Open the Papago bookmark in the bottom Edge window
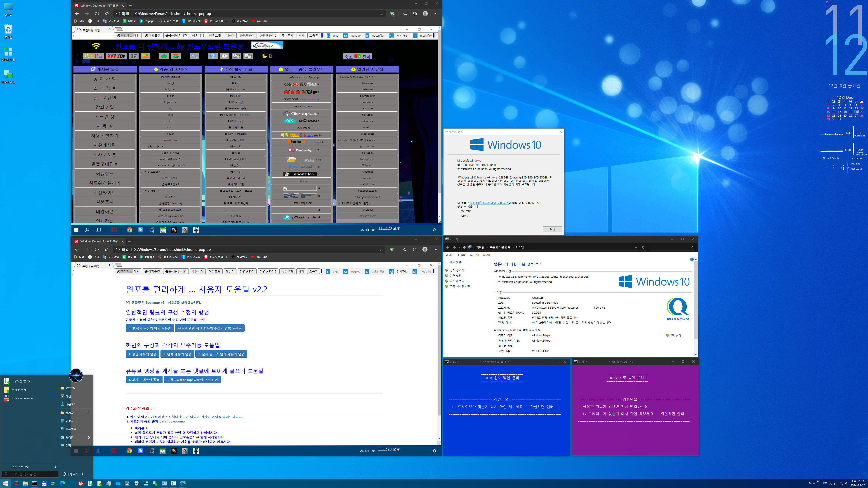 [147, 257]
